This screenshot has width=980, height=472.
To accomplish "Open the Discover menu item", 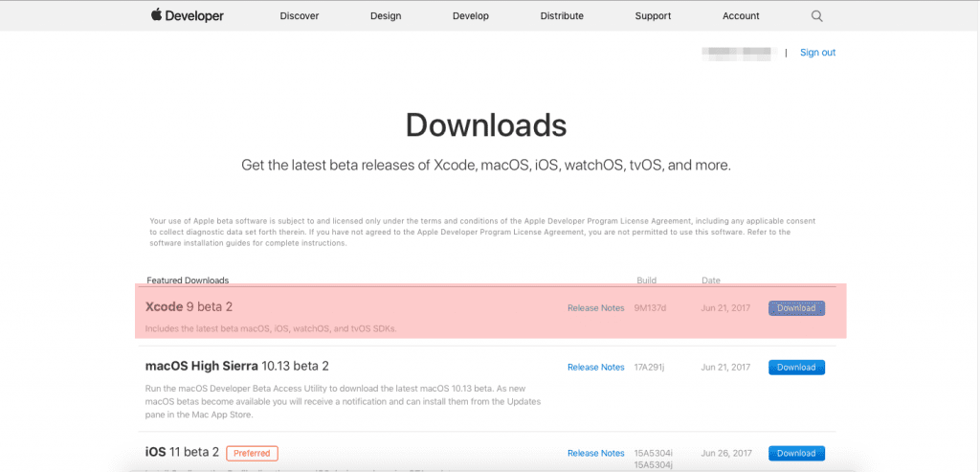I will pyautogui.click(x=300, y=16).
